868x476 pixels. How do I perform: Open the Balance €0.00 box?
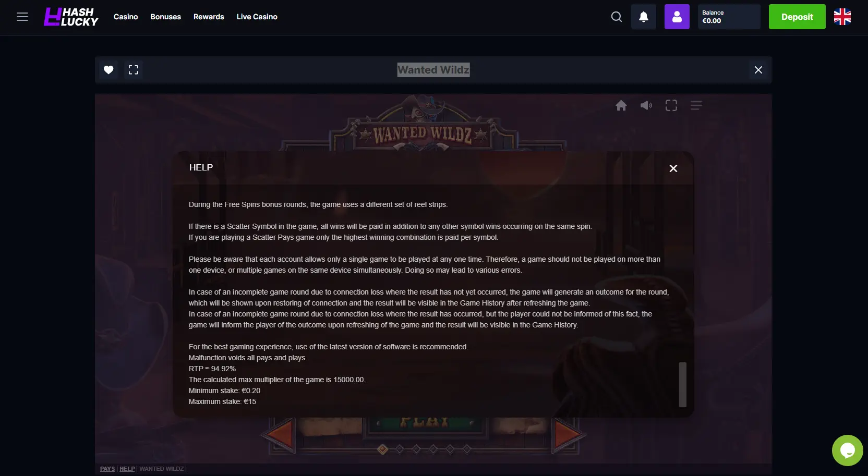coord(729,17)
